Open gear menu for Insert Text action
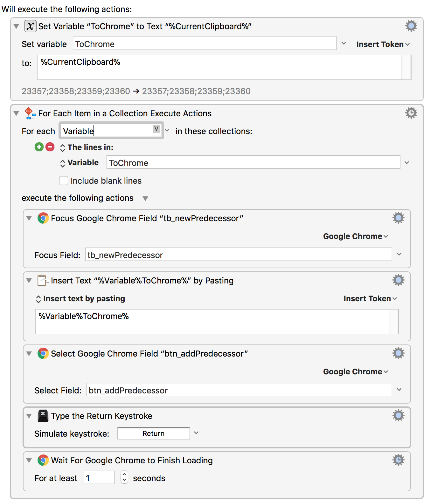 pos(398,280)
